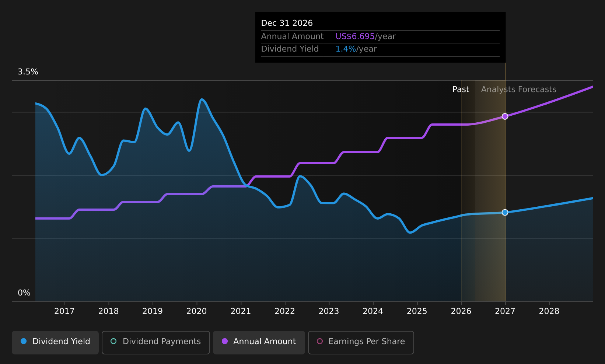Click the 2025 x-axis year label
This screenshot has width=605, height=364.
417,311
